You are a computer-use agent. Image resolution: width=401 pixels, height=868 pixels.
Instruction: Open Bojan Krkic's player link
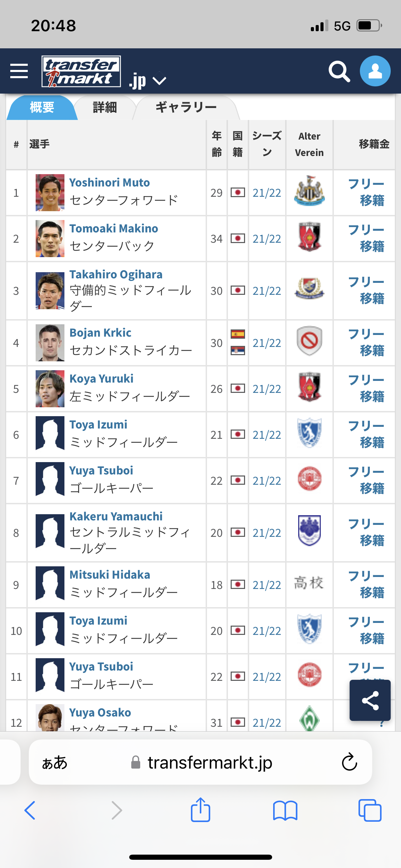pos(100,333)
